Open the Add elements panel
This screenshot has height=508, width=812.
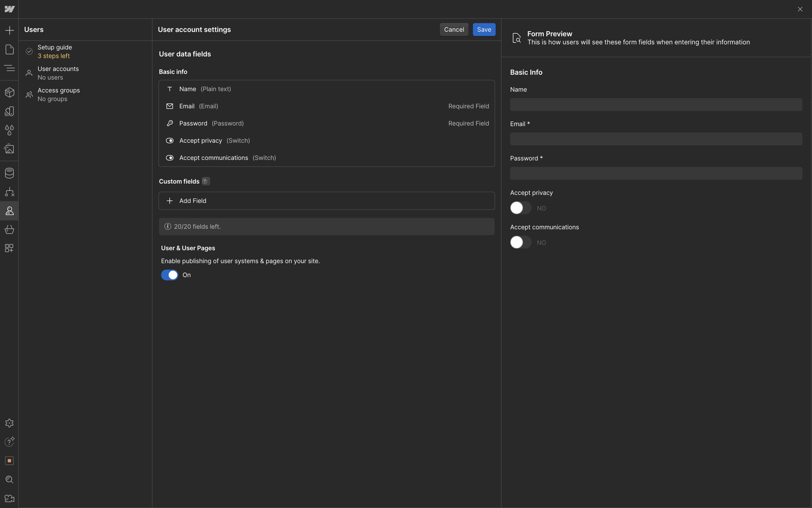[x=9, y=30]
